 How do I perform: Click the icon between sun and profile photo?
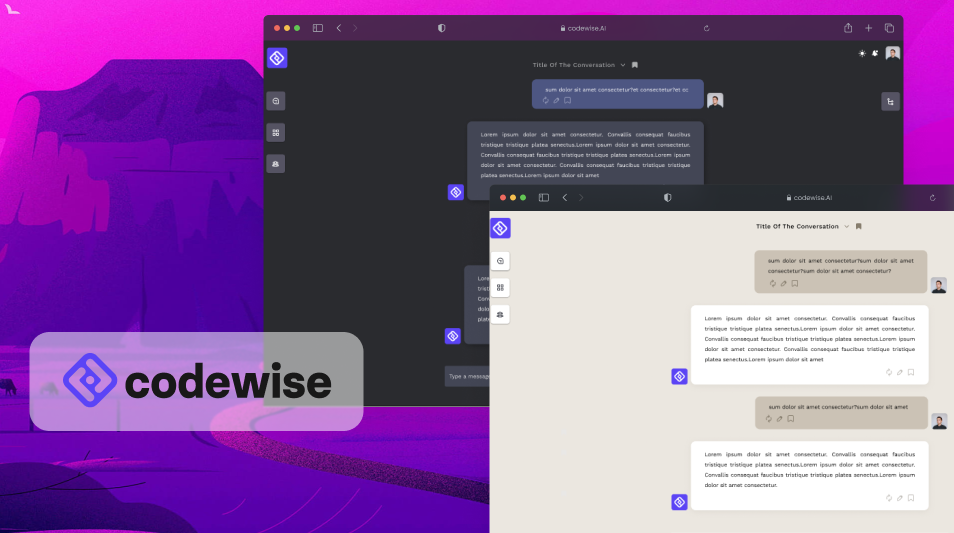tap(876, 54)
